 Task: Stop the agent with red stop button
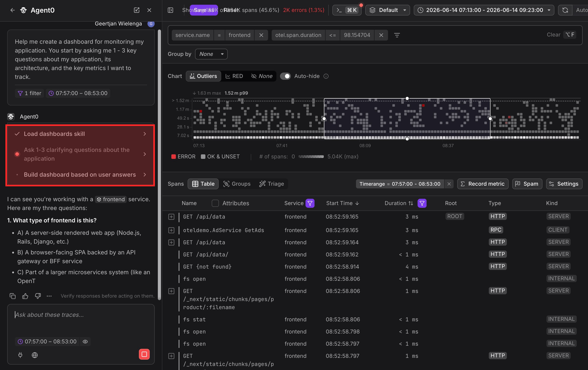click(x=144, y=354)
